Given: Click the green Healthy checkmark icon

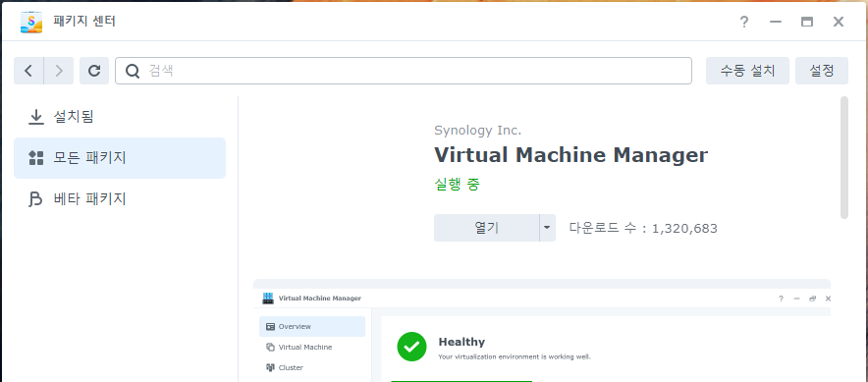Looking at the screenshot, I should (411, 347).
